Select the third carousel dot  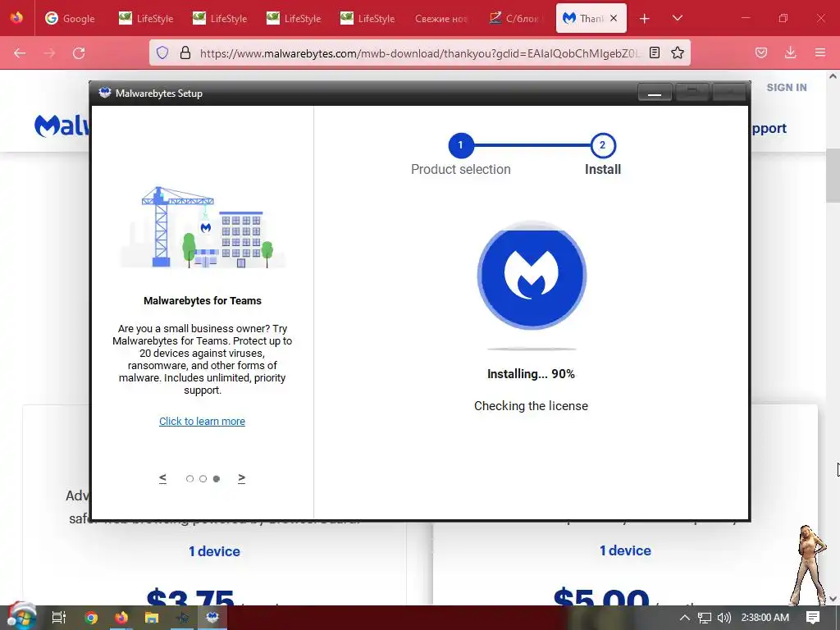pos(217,478)
